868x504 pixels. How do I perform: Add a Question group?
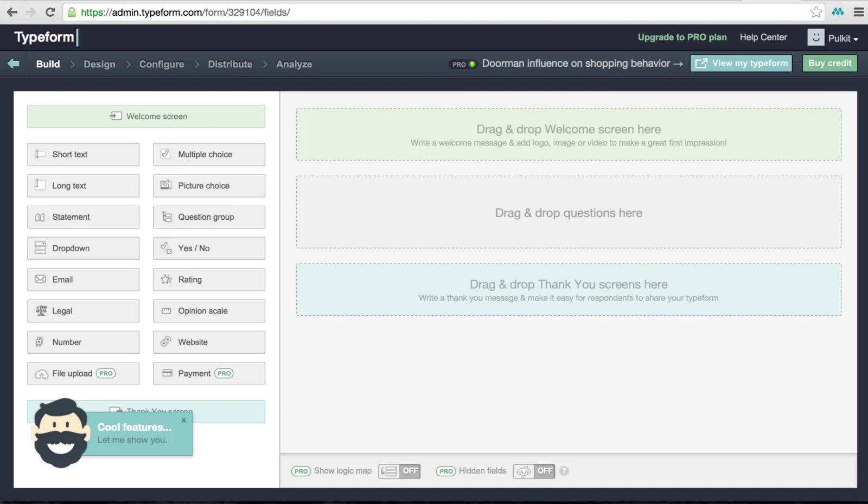click(x=209, y=217)
